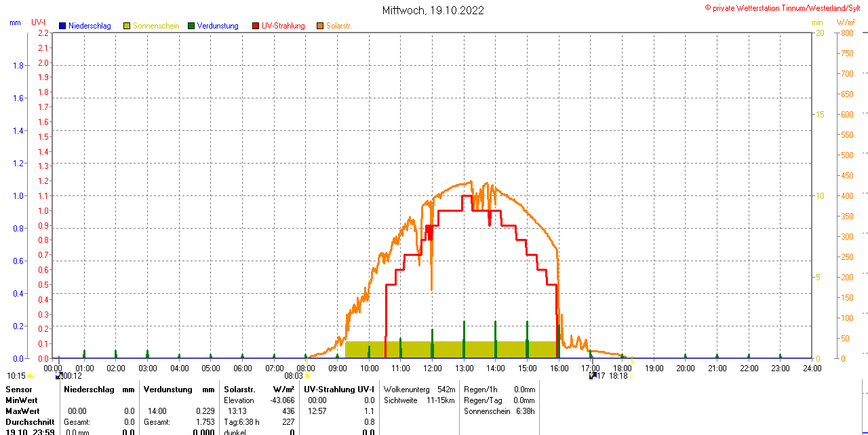Click the Sensor column header
The height and width of the screenshot is (435, 868).
[18, 390]
